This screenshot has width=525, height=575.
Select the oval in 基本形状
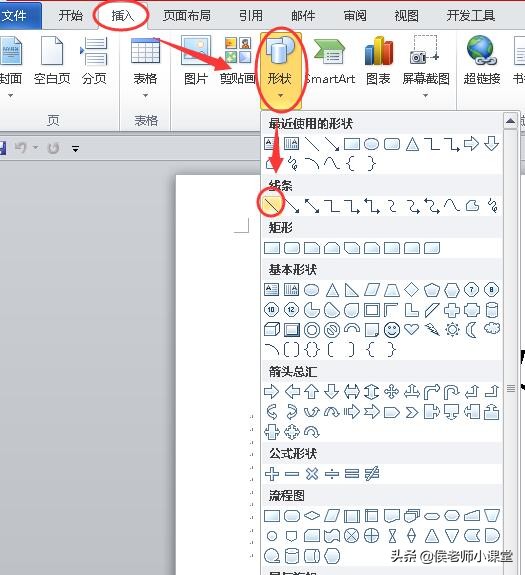(x=312, y=290)
